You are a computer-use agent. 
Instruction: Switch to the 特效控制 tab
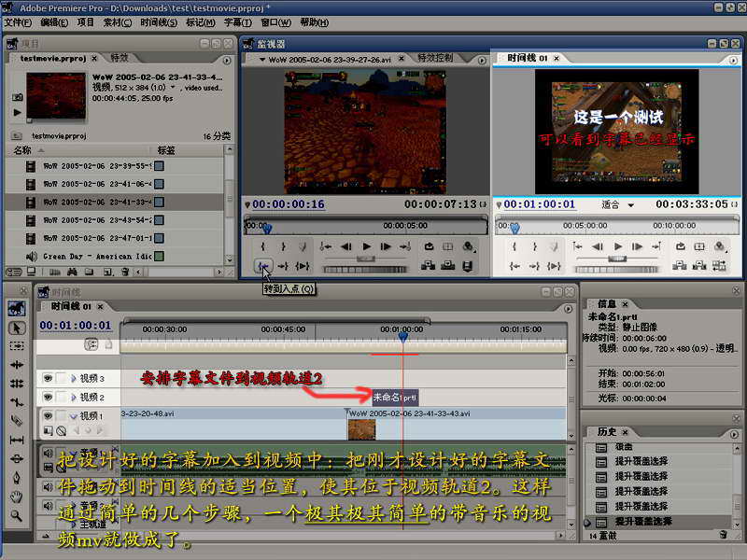(435, 58)
